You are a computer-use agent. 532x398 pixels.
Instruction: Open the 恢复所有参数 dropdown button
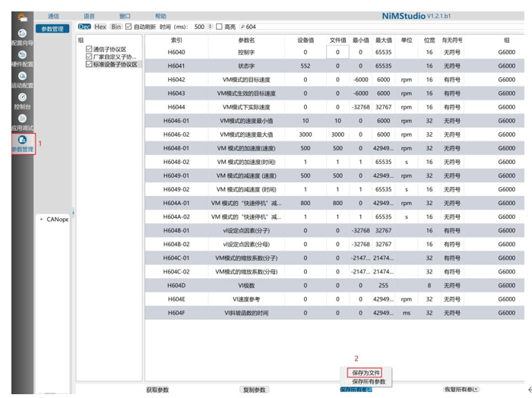(461, 390)
